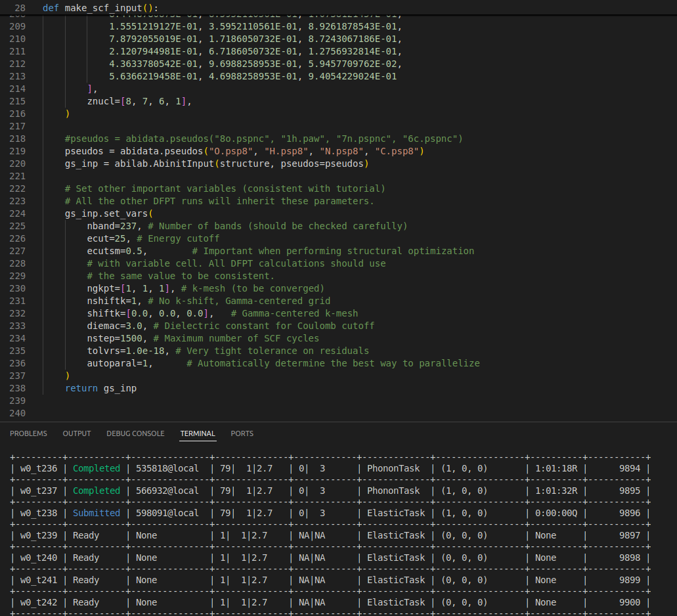Viewport: 677px width, 616px height.
Task: Click the return gs_inp statement
Action: [100, 388]
